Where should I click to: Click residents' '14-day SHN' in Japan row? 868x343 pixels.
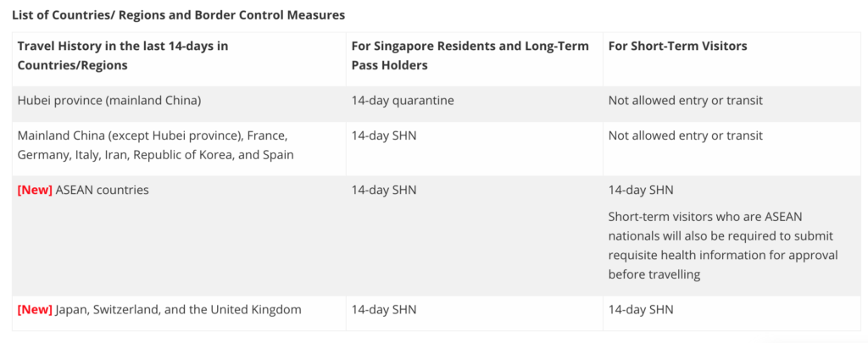point(383,310)
